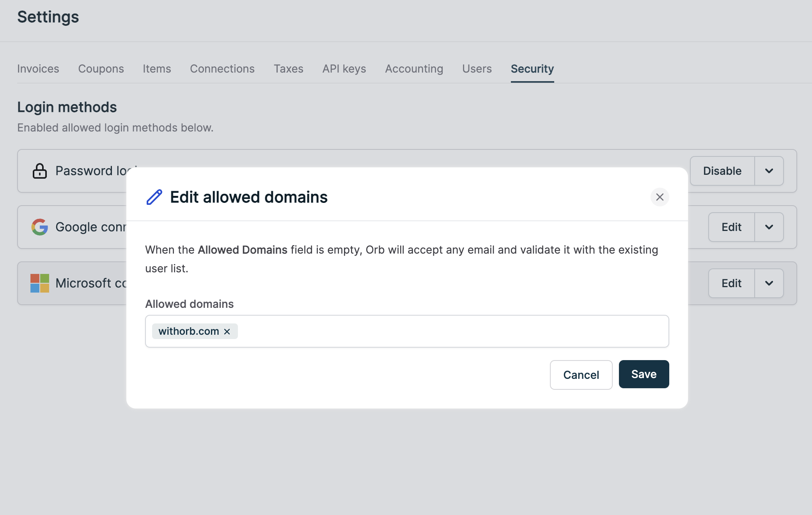Expand the Microsoft connection Edit dropdown

click(x=769, y=283)
